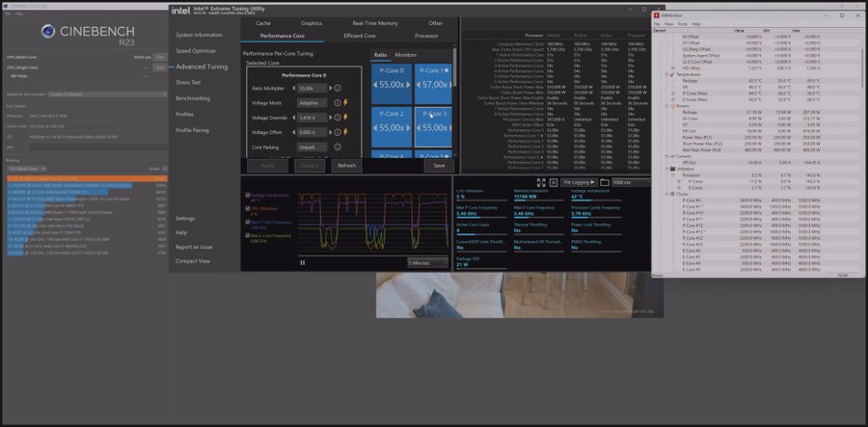
Task: Toggle the CPU Utilization graph checkbox
Action: coord(247,208)
